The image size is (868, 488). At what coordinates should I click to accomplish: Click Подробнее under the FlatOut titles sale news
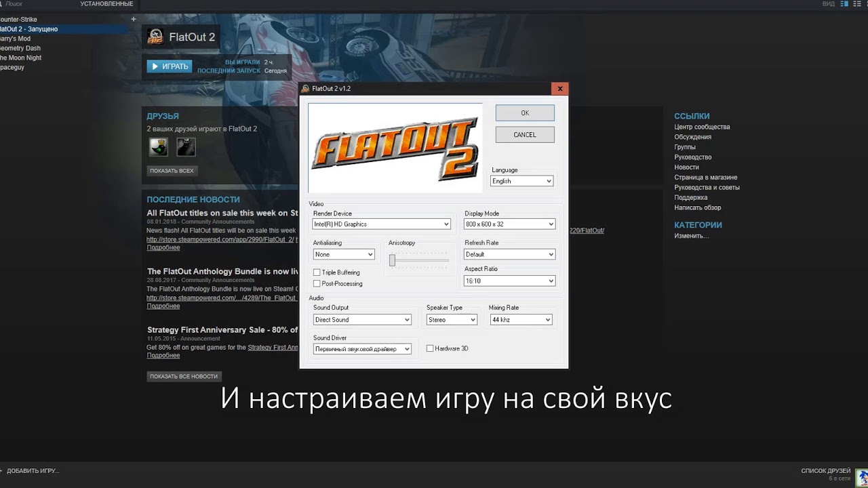point(163,247)
